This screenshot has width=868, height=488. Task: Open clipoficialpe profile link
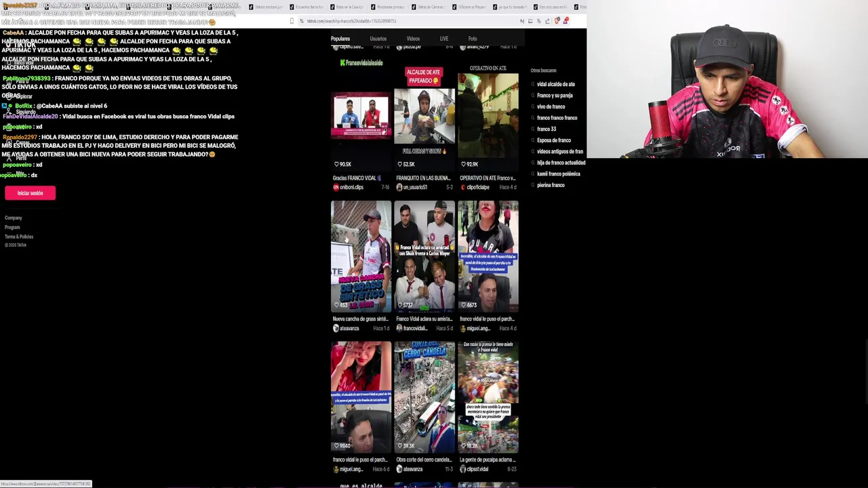478,187
